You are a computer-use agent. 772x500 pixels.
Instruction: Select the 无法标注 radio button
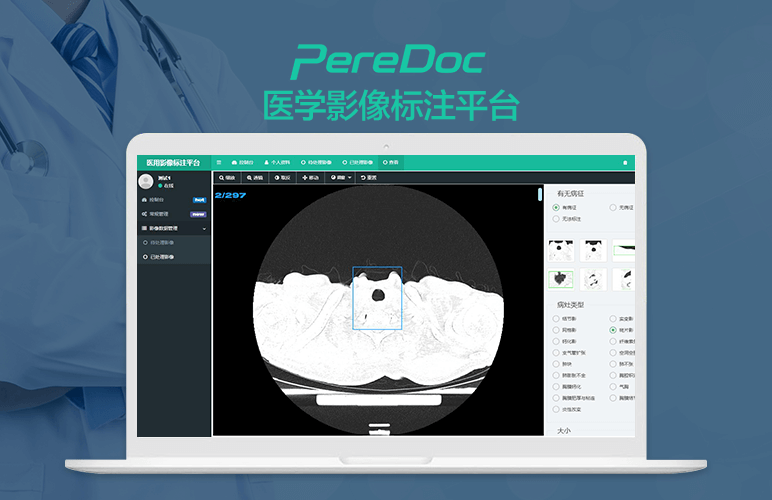(x=556, y=218)
